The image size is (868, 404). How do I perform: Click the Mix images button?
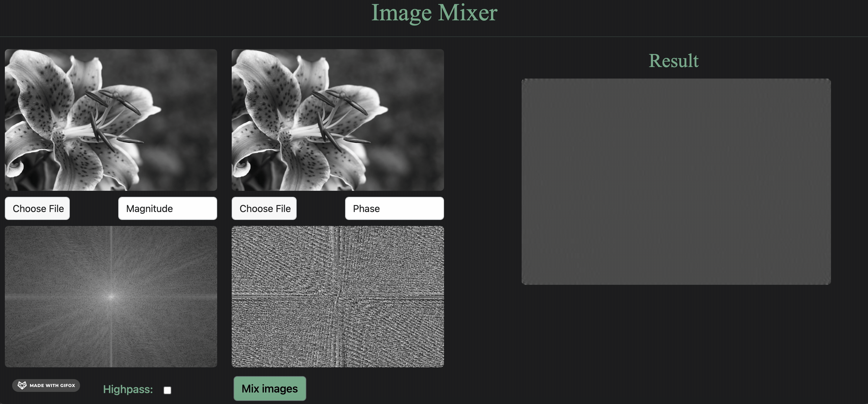[x=270, y=389]
